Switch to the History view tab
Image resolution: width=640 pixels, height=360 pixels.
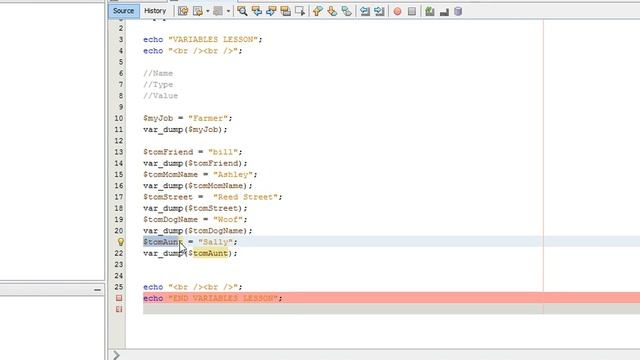tap(155, 11)
